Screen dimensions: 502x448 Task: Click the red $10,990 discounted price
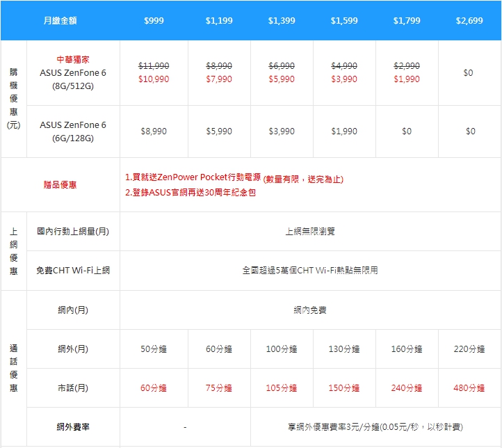[x=154, y=79]
